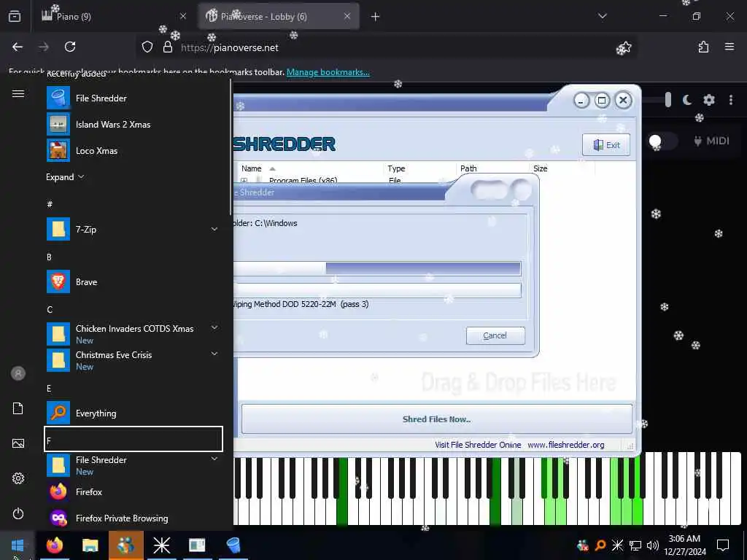Image resolution: width=747 pixels, height=560 pixels.
Task: Go back in the browser
Action: (18, 47)
